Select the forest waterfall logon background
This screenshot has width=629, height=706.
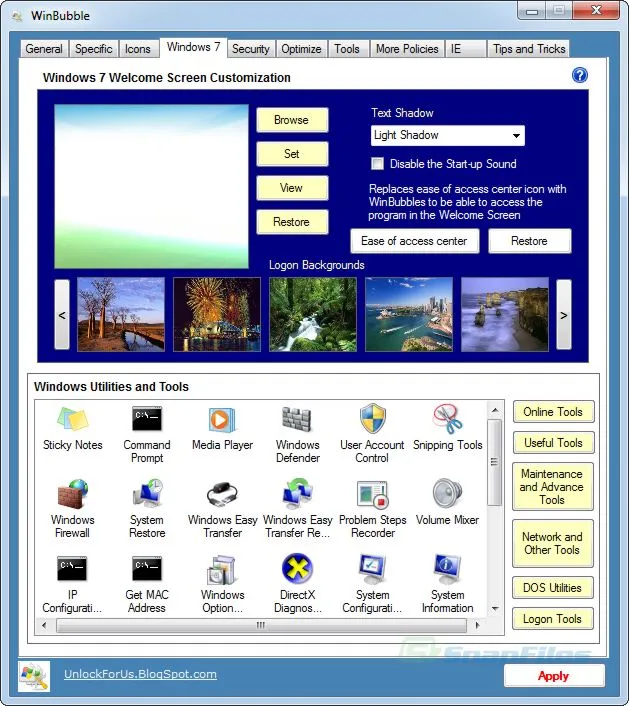point(313,314)
